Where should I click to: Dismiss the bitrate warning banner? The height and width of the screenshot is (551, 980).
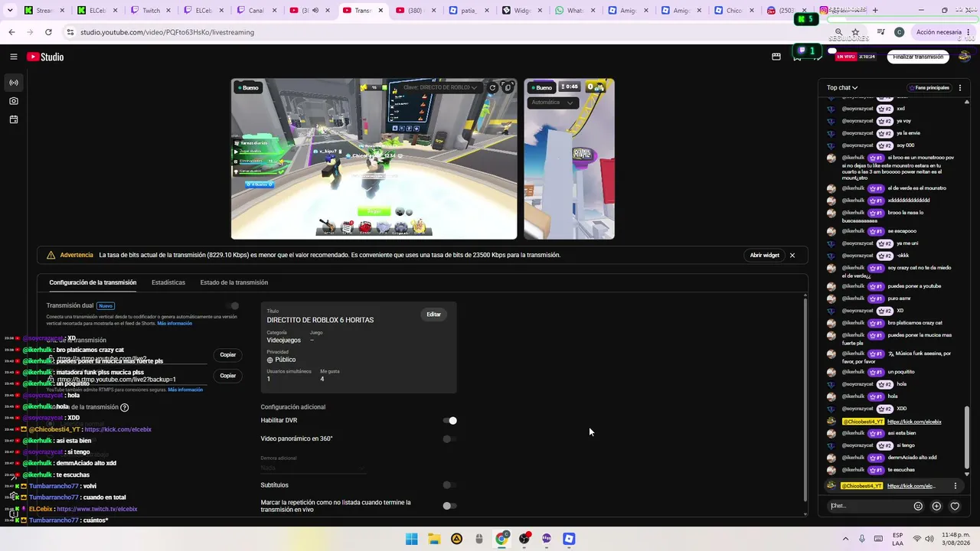pos(792,255)
